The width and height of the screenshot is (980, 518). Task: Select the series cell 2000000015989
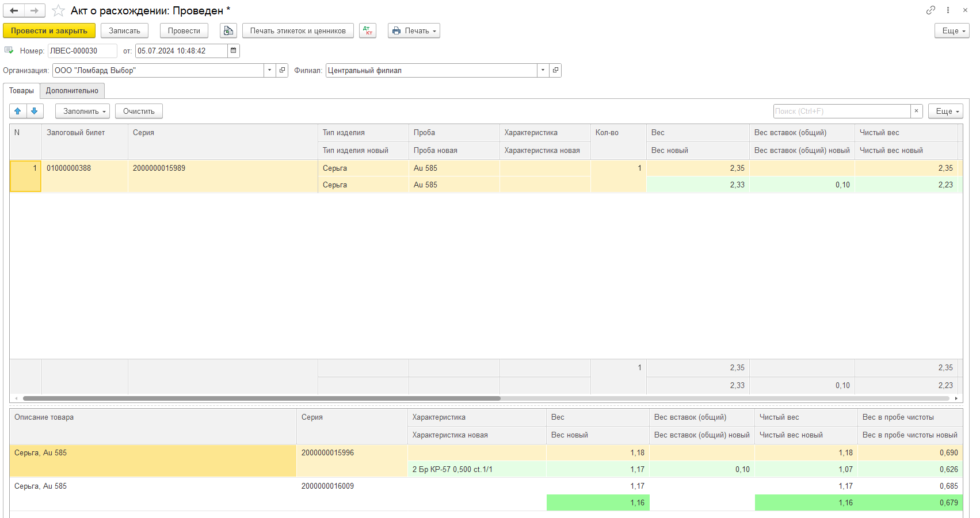[223, 176]
